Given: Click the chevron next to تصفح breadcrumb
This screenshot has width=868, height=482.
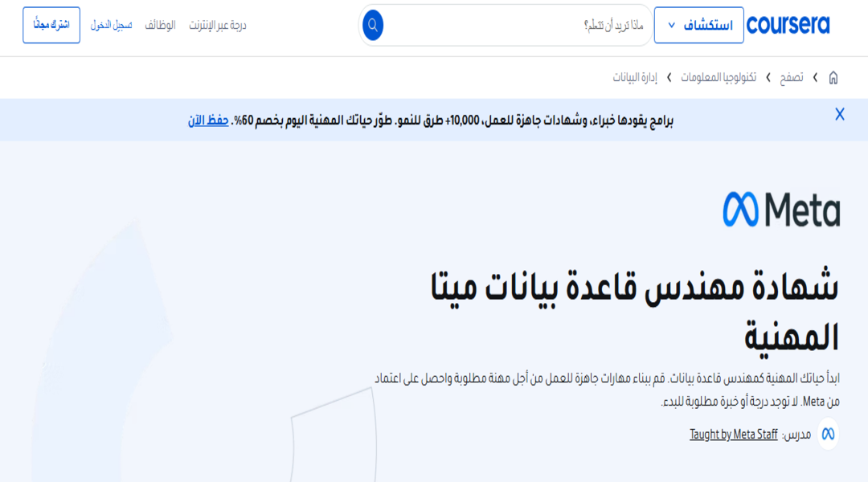Looking at the screenshot, I should [x=813, y=77].
